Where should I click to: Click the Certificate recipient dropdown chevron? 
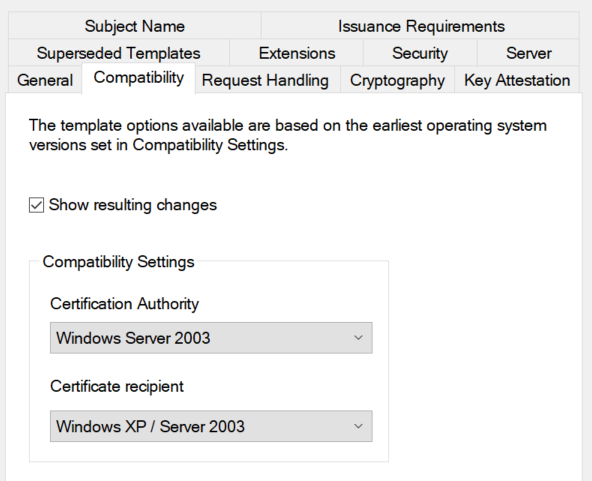358,426
